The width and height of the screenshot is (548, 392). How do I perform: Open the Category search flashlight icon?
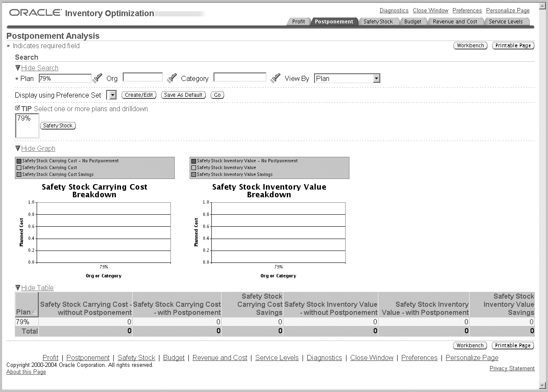[x=276, y=78]
